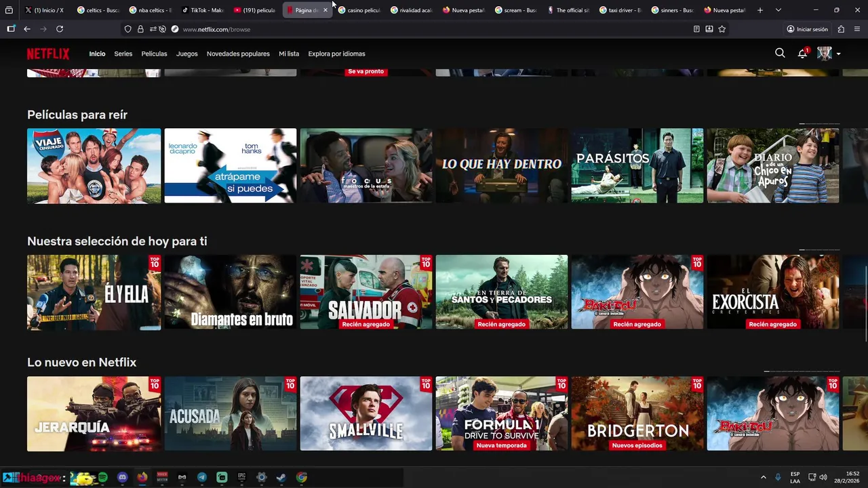Open the Focus movie thumbnail
This screenshot has height=488, width=868.
[366, 165]
